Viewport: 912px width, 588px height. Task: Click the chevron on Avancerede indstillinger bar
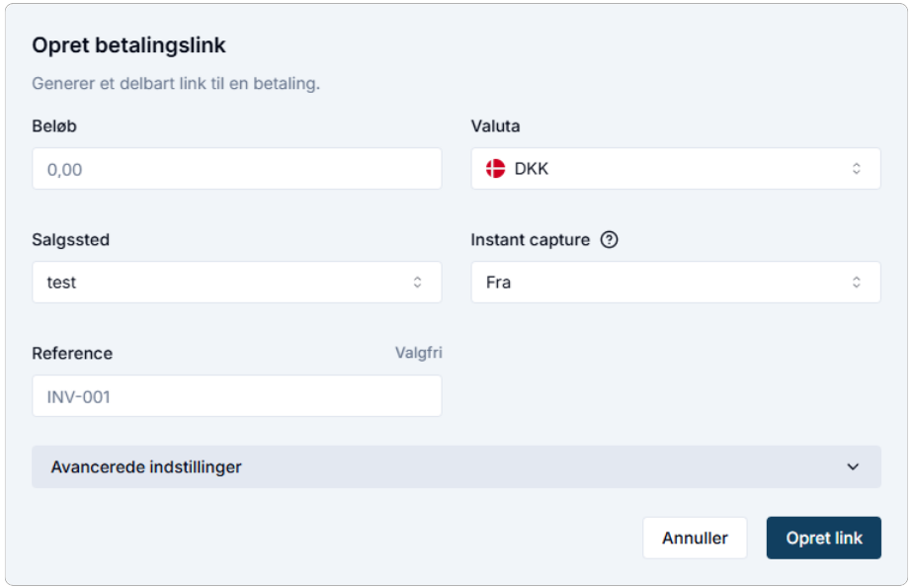click(x=854, y=466)
